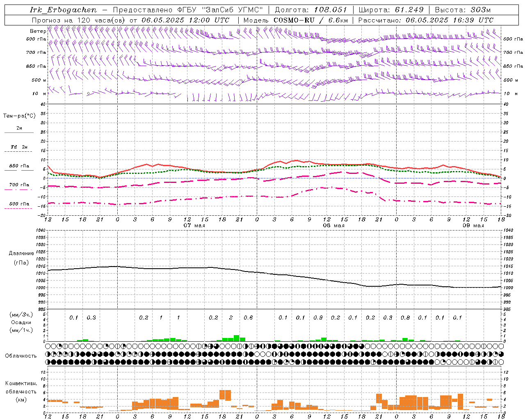Click the 0.6 precipitation value
The image size is (525, 420).
click(248, 317)
